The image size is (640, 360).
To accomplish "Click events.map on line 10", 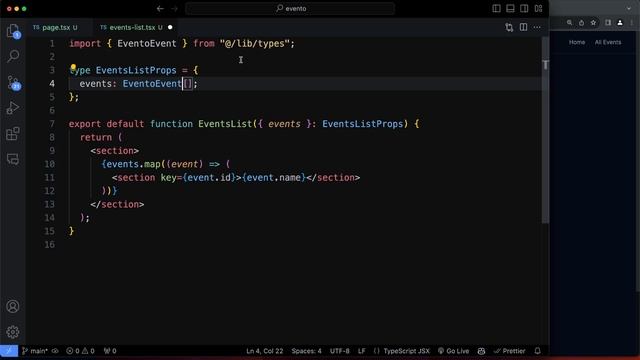I will 133,164.
